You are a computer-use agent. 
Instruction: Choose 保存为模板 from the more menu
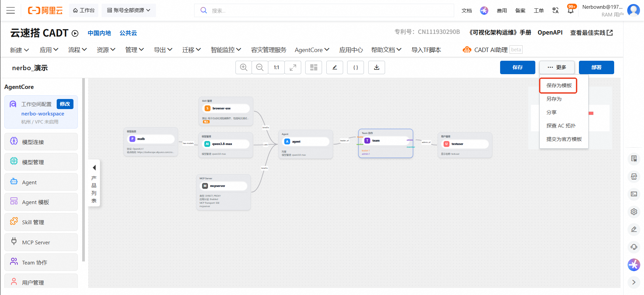[x=559, y=86]
